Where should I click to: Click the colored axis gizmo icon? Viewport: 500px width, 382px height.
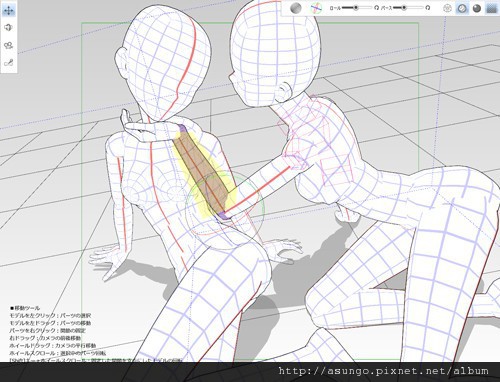[x=316, y=8]
